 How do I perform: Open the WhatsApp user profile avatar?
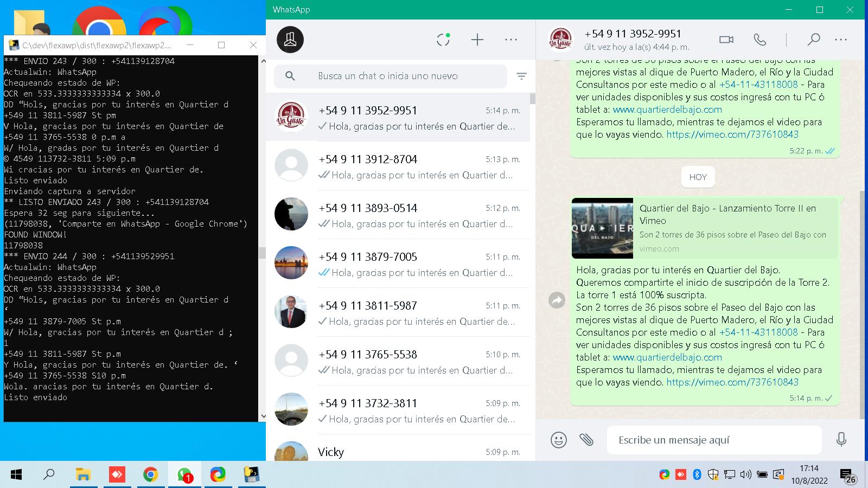click(290, 40)
